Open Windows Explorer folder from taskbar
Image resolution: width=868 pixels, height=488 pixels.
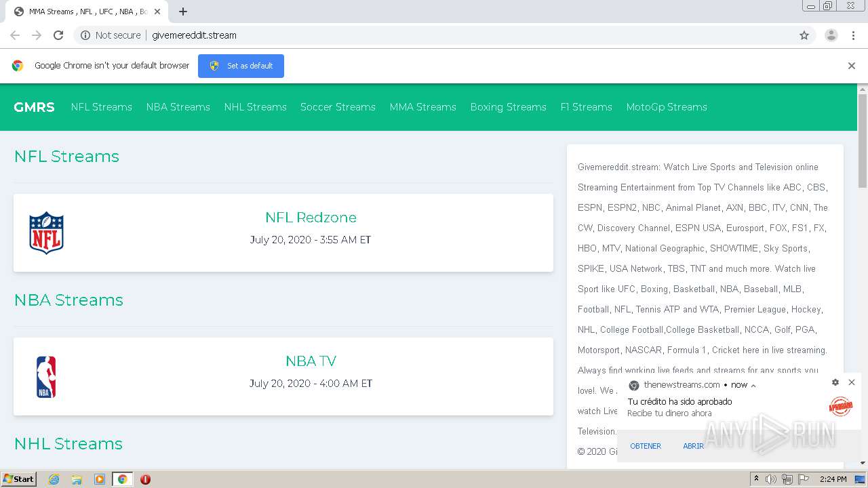77,479
